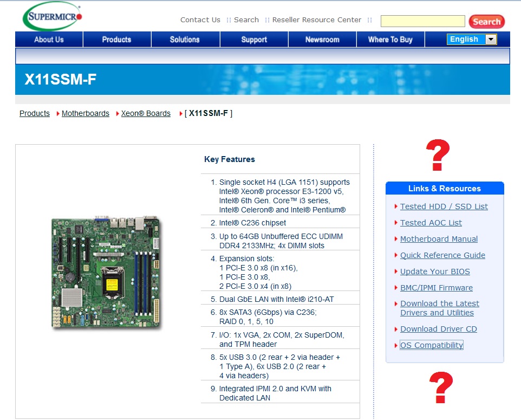Open Tested HDD / SSD List link
This screenshot has width=521, height=420.
pos(444,206)
